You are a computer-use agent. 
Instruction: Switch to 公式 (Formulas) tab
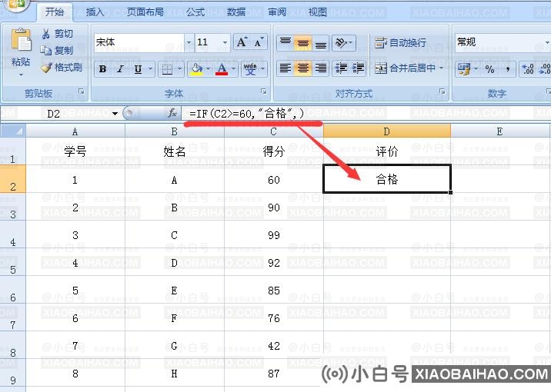[195, 12]
